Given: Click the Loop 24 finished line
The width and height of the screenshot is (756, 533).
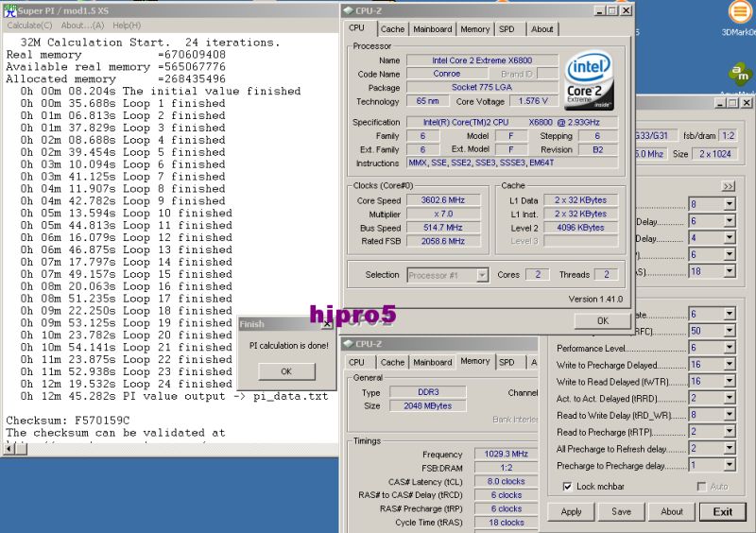Looking at the screenshot, I should point(127,384).
